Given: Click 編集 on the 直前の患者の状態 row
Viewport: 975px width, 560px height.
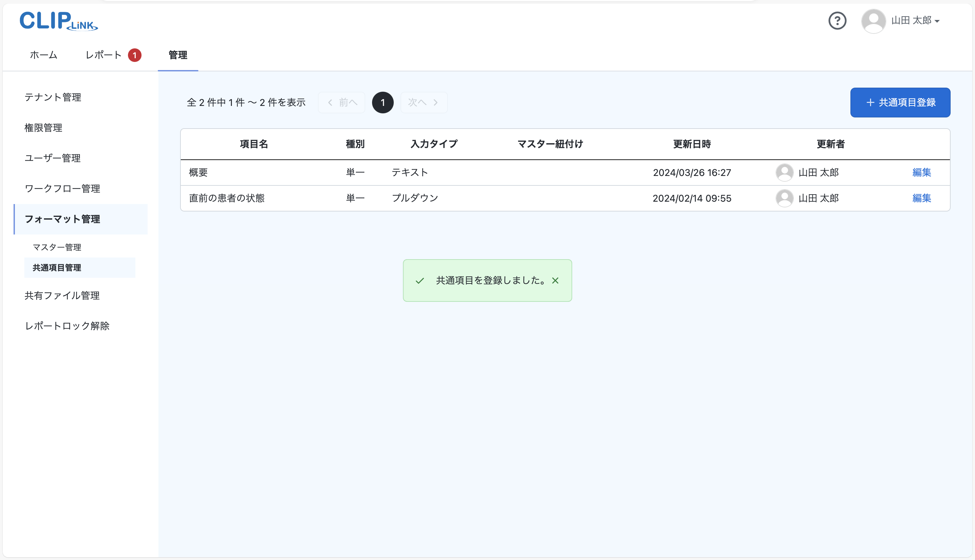Looking at the screenshot, I should tap(922, 198).
